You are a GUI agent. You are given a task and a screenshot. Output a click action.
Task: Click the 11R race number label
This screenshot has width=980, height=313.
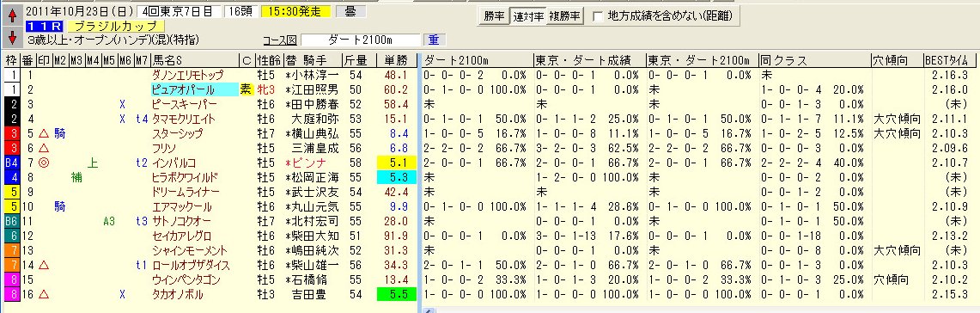pyautogui.click(x=45, y=27)
